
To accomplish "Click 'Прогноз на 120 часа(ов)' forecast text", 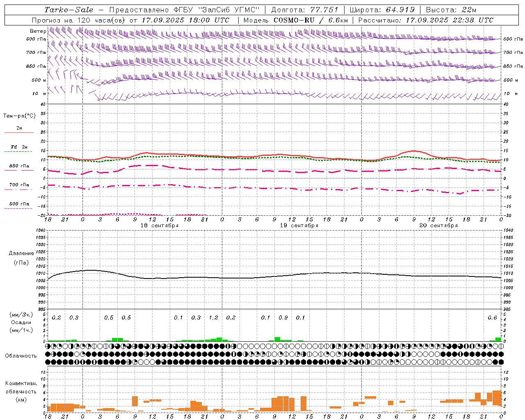I will (x=79, y=20).
